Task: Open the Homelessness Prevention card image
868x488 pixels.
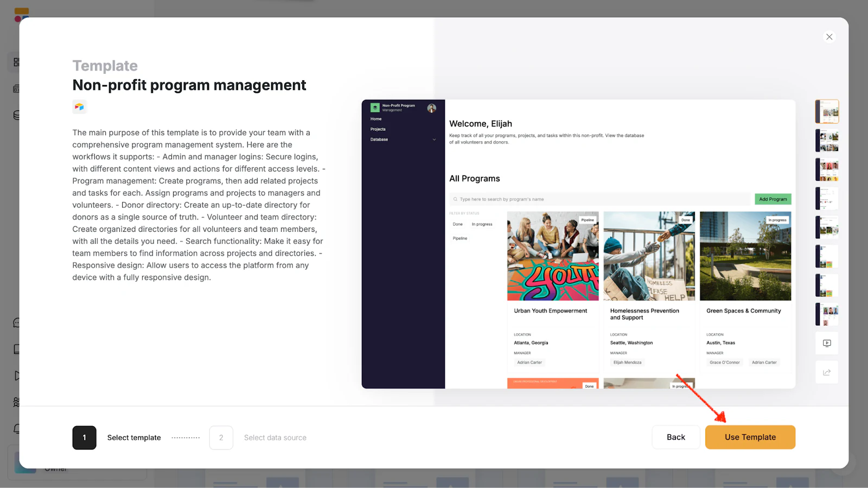Action: [x=649, y=256]
